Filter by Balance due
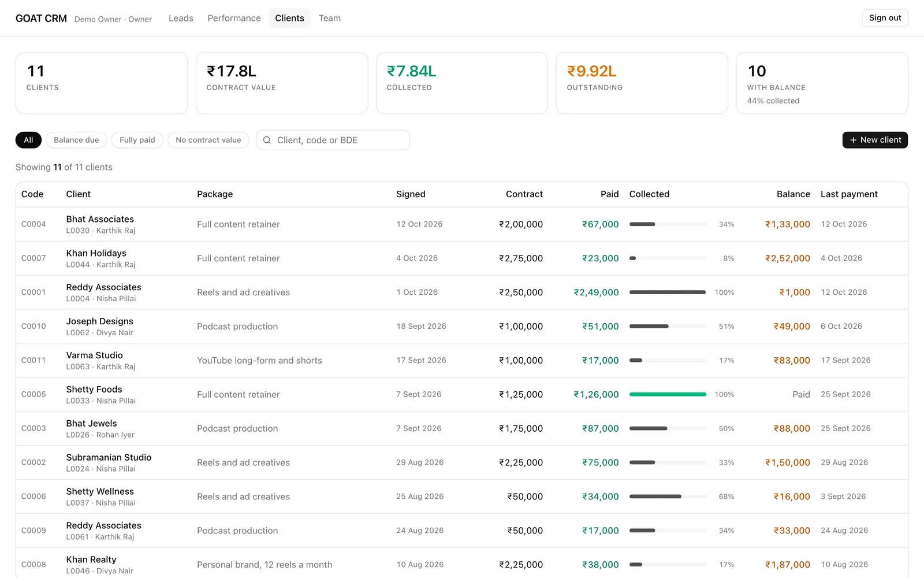 76,140
